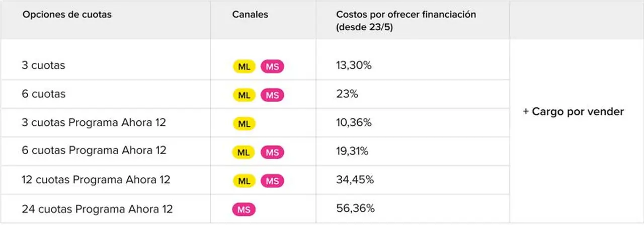Click MS badge for 6 cuotas Programa Ahora 12
The height and width of the screenshot is (225, 644).
pyautogui.click(x=272, y=152)
